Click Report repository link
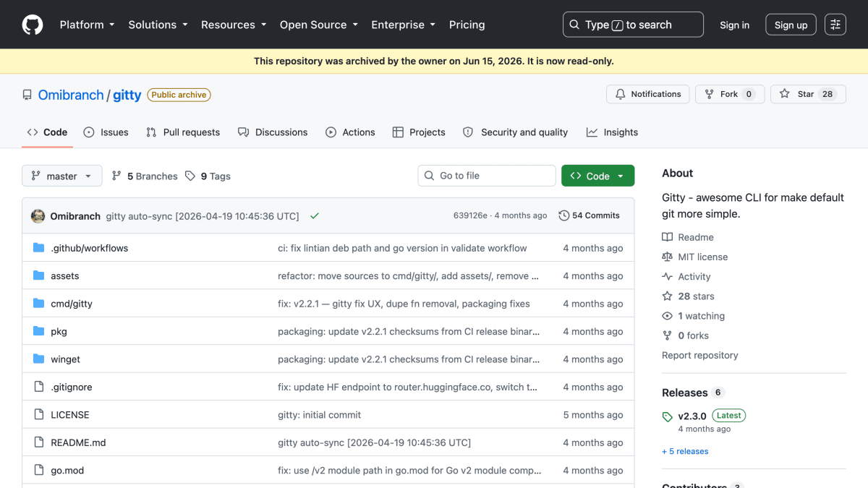Image resolution: width=868 pixels, height=488 pixels. tap(700, 355)
